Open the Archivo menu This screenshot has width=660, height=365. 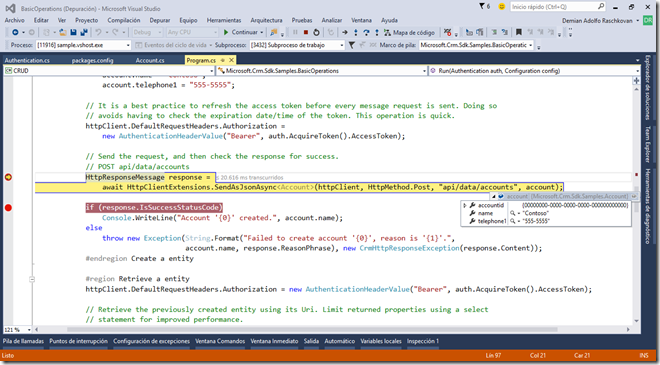pyautogui.click(x=15, y=20)
